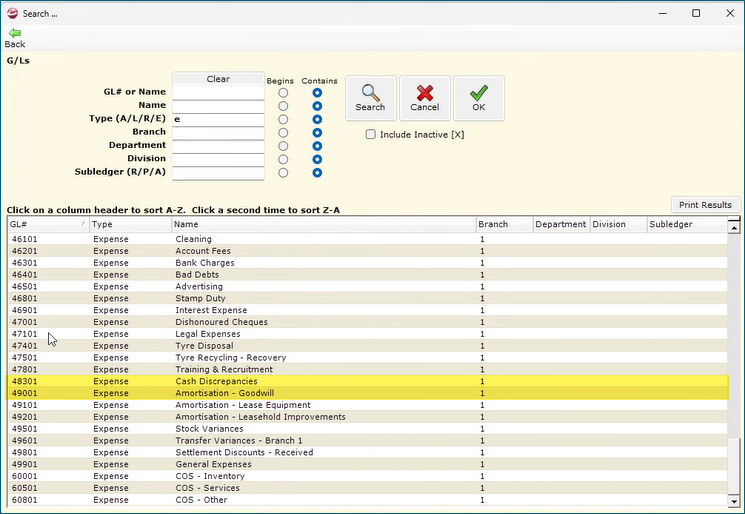Image resolution: width=745 pixels, height=514 pixels.
Task: Select Begins option for Department row
Action: coord(283,146)
